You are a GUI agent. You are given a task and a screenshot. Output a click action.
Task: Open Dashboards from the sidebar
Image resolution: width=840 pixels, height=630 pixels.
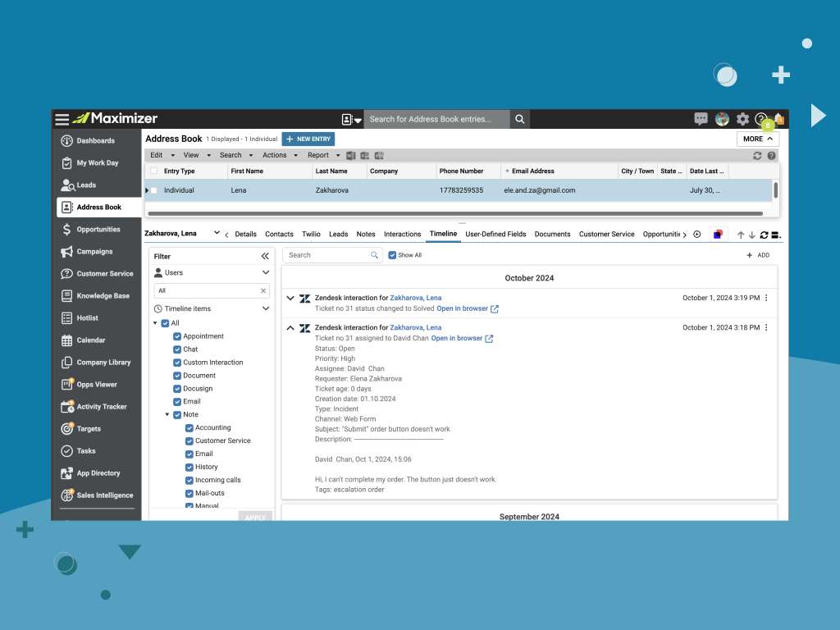tap(97, 141)
